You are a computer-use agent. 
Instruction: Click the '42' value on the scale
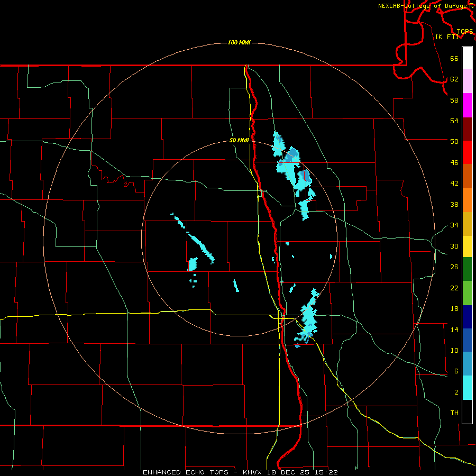454,184
